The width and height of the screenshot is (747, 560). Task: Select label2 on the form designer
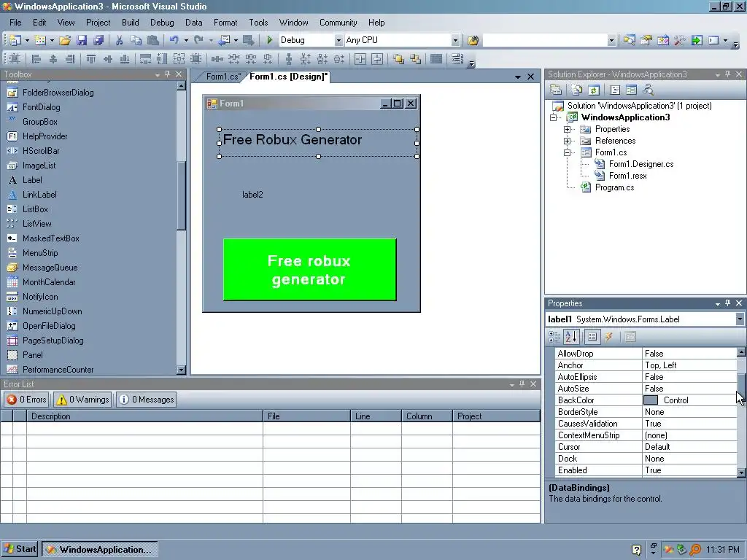click(x=252, y=195)
